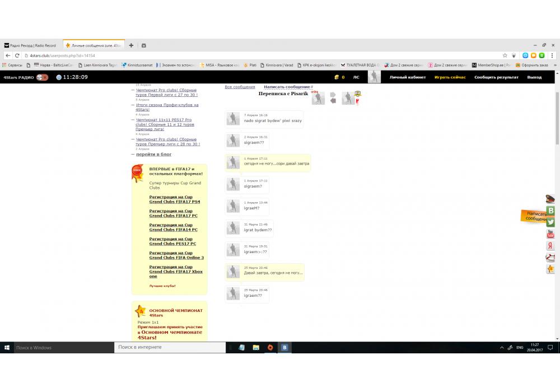Click the Поиск в интернете search field
The height and width of the screenshot is (392, 560).
168,347
